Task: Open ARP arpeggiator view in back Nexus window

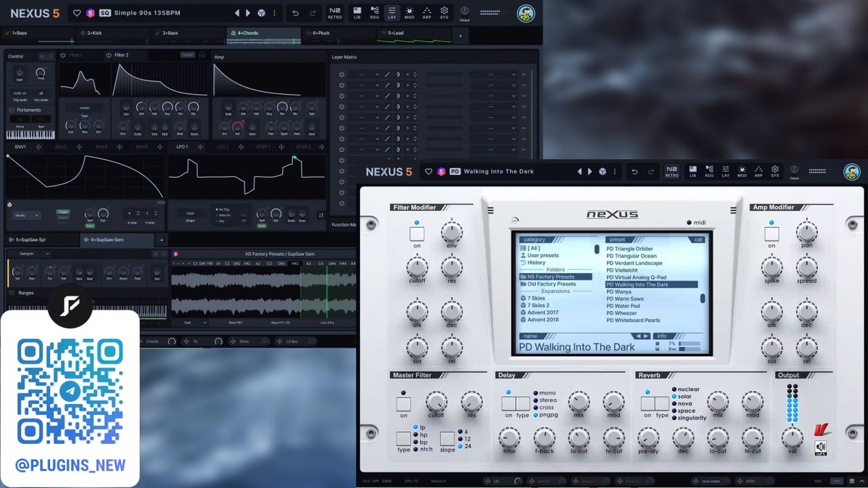Action: (x=427, y=13)
